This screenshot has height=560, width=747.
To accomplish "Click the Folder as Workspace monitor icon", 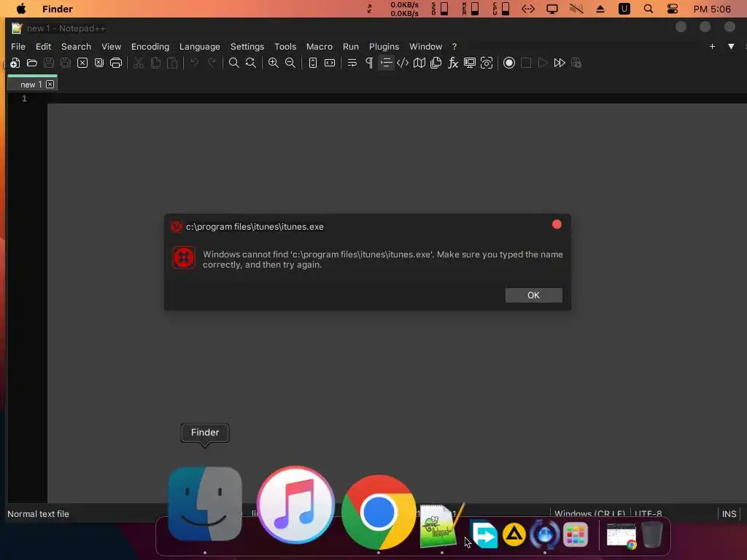I will point(470,63).
